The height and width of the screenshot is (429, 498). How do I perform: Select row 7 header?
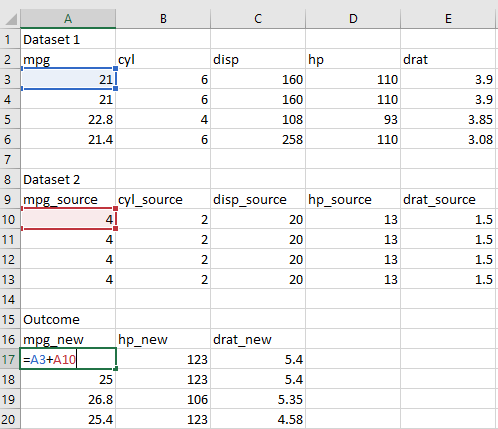(10, 159)
